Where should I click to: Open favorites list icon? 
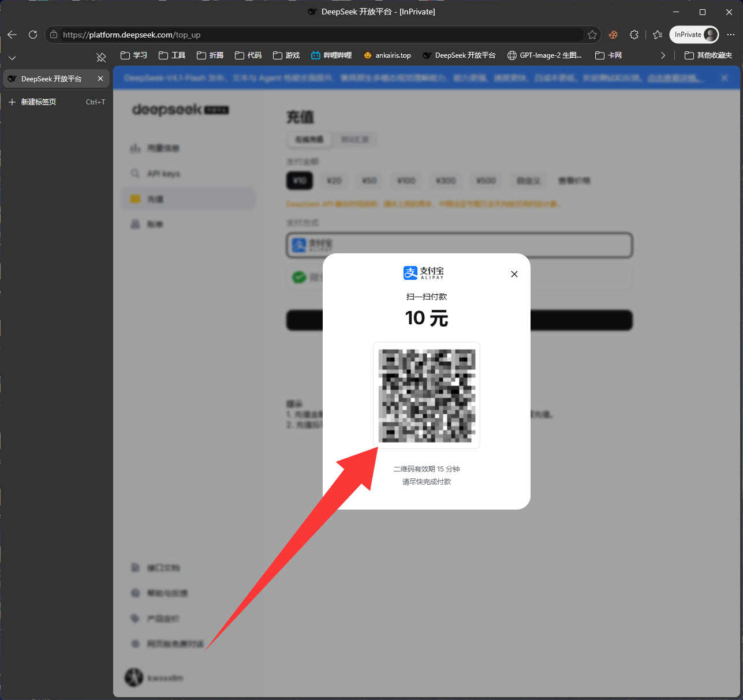(x=658, y=35)
